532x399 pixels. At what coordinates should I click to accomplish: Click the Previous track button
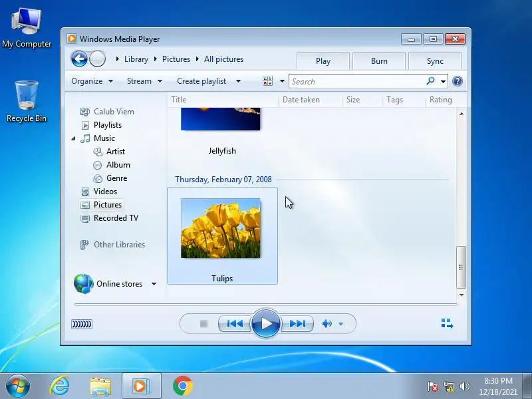pyautogui.click(x=235, y=324)
